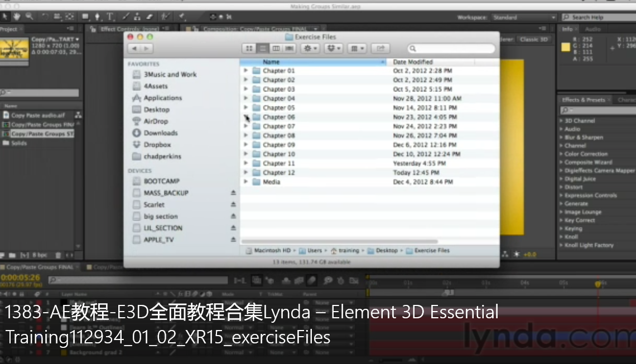Go forward in Finder window
636x364 pixels.
click(146, 48)
